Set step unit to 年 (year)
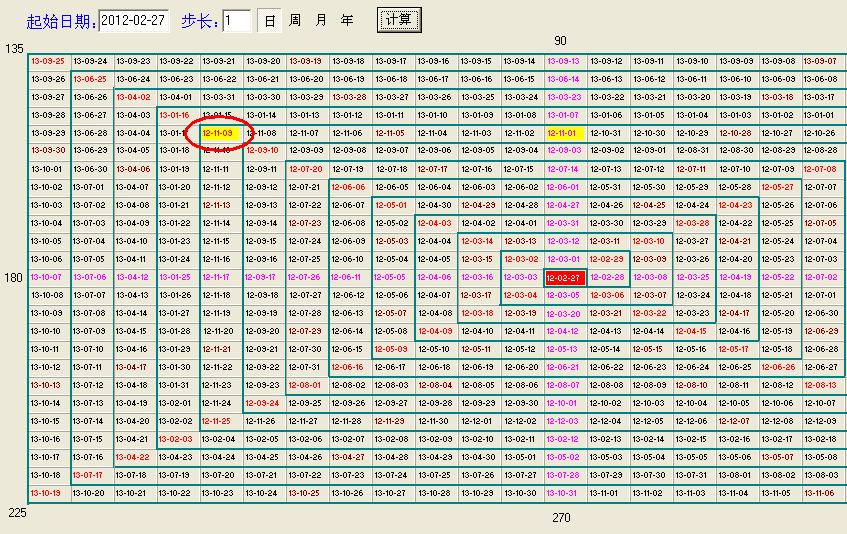 (x=347, y=20)
